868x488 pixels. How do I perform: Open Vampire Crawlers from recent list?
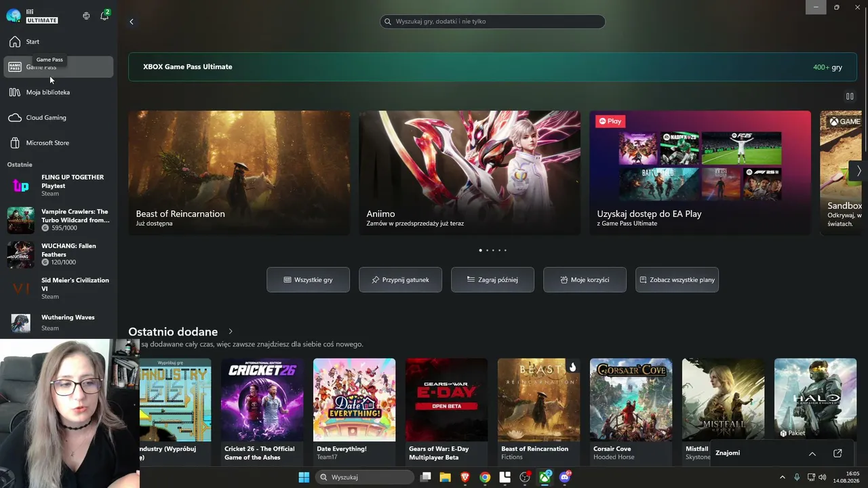pos(58,220)
